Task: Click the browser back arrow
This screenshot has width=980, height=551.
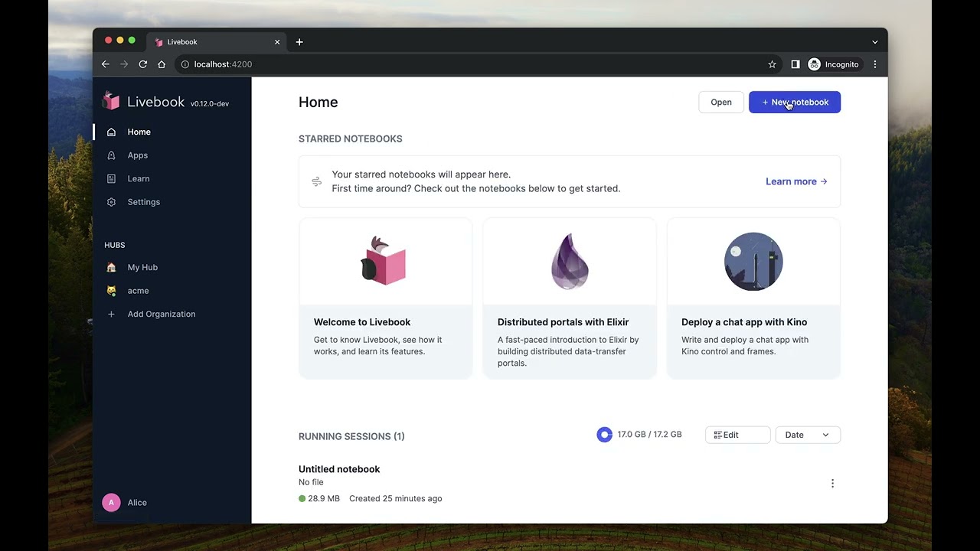Action: (106, 64)
